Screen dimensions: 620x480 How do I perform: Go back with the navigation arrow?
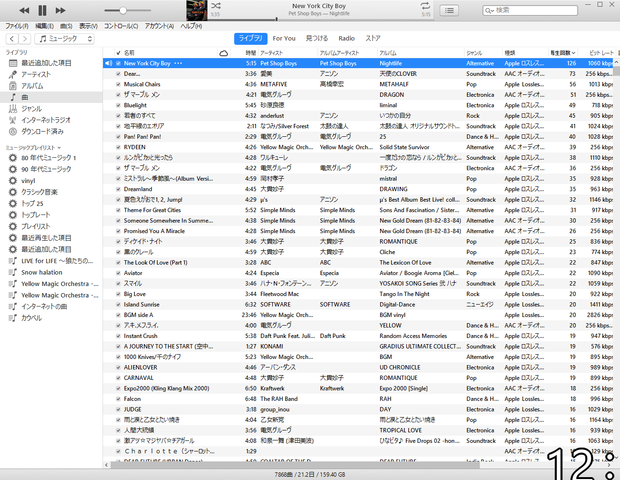12,39
